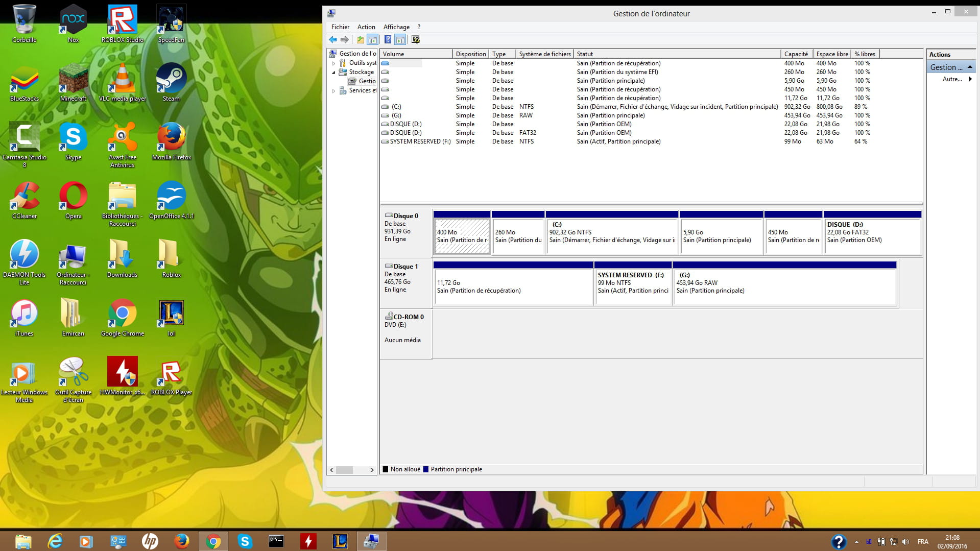Open Google Chrome from the taskbar

[x=213, y=541]
